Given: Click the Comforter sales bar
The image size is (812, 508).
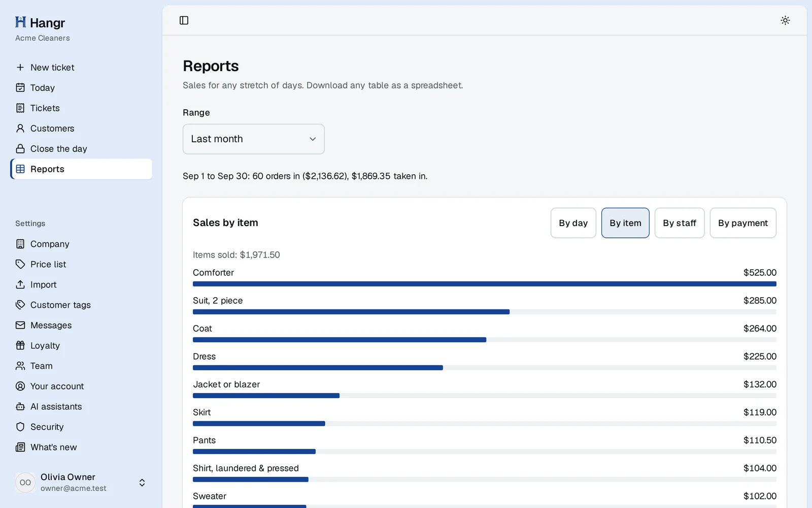Looking at the screenshot, I should pos(485,284).
